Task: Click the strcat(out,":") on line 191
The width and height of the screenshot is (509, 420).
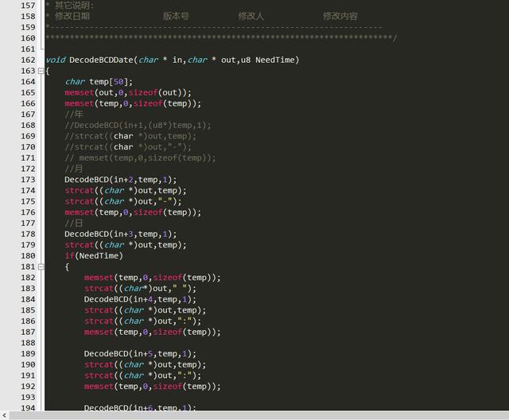Action: [143, 375]
